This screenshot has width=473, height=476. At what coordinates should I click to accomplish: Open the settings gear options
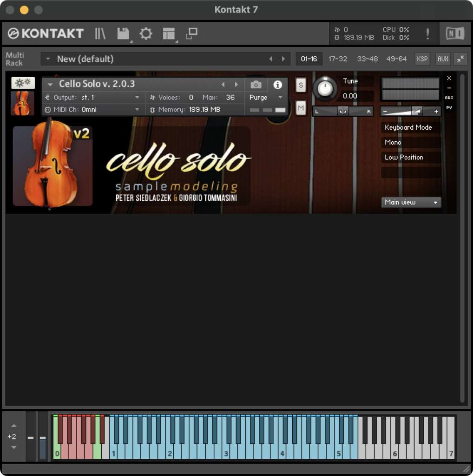click(x=146, y=33)
